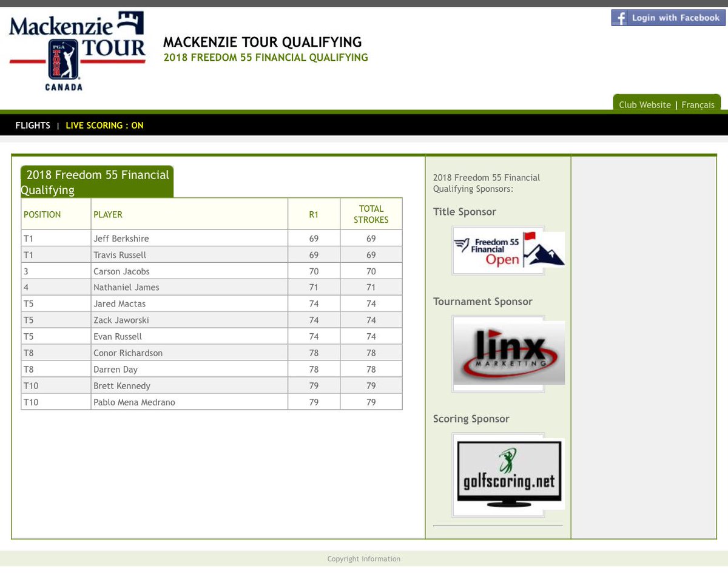Select player Pablo Mena Medrano
The height and width of the screenshot is (576, 728).
[x=134, y=402]
